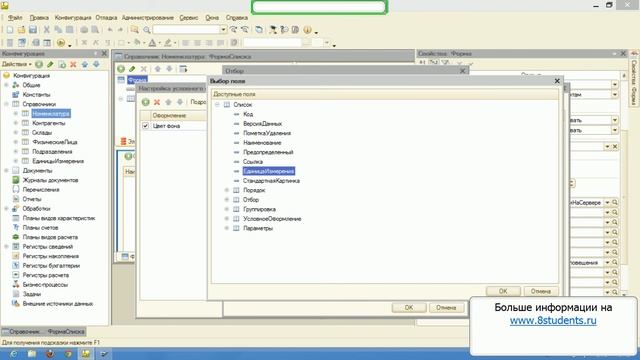The width and height of the screenshot is (640, 360).
Task: Open the Файл menu
Action: 15,18
